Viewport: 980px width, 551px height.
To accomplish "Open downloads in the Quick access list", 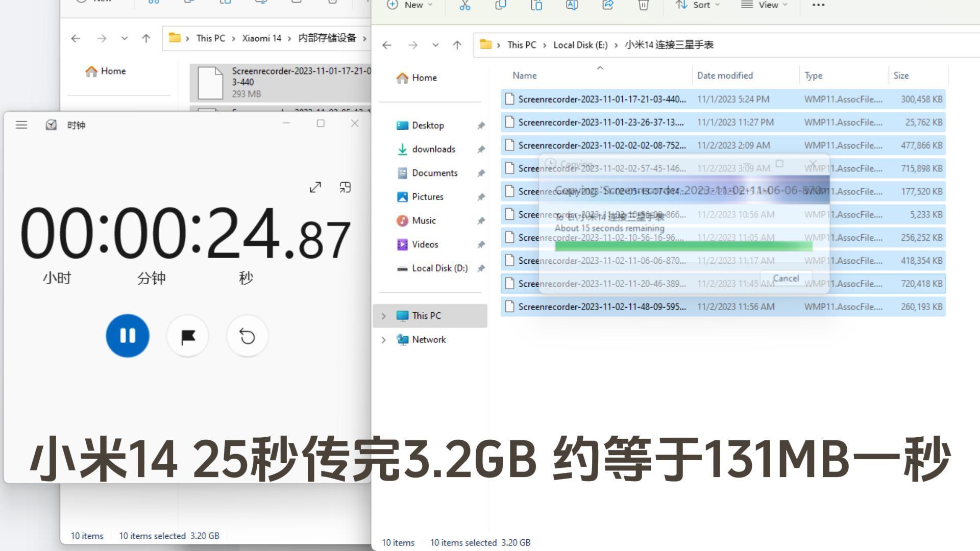I will (433, 149).
